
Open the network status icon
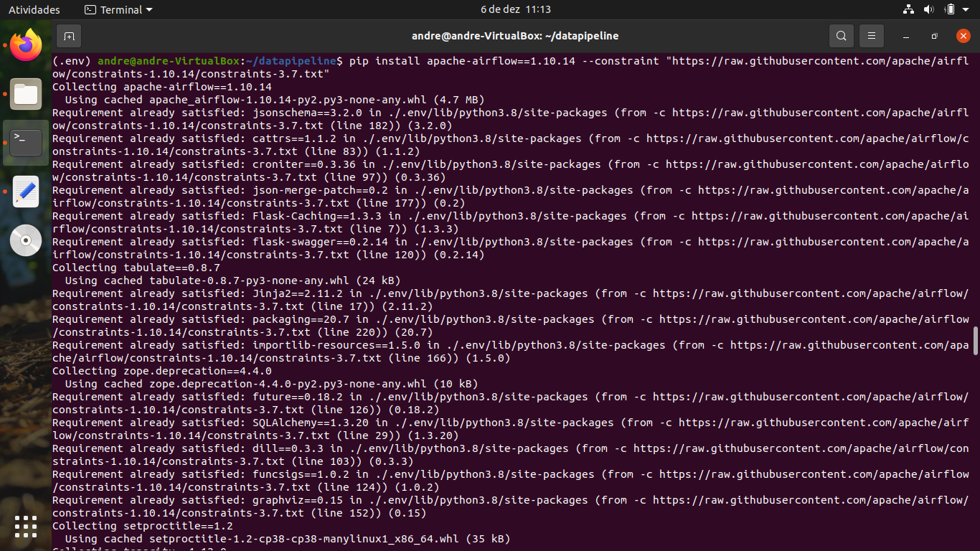click(908, 9)
